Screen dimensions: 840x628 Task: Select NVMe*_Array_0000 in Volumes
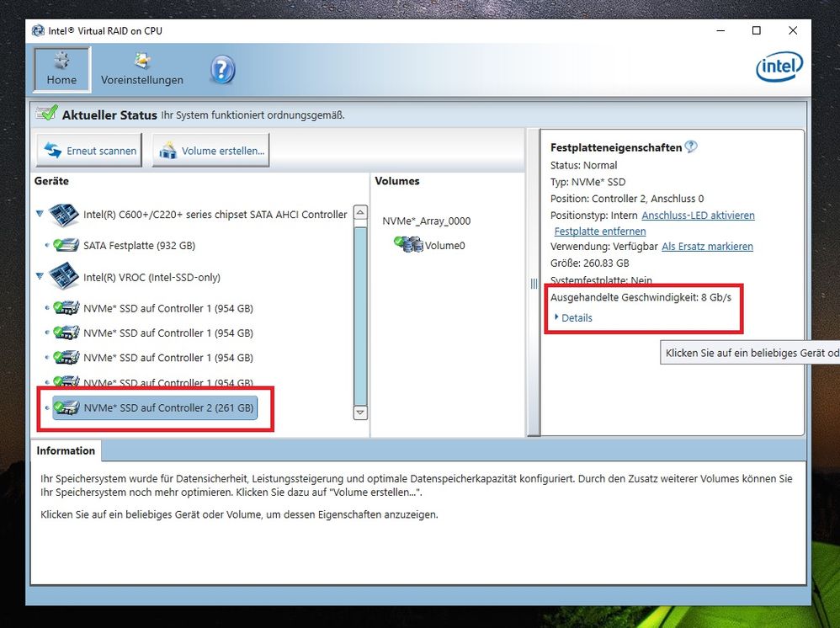pos(427,221)
